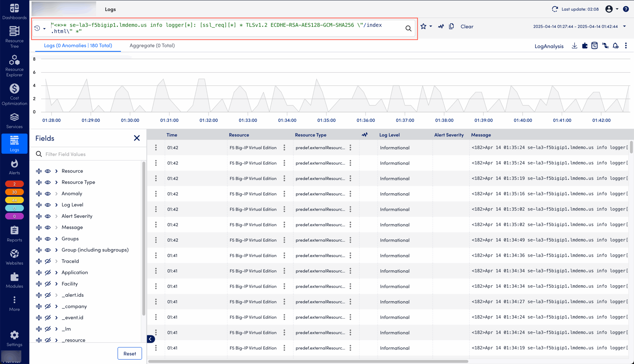634x364 pixels.
Task: Open the Dashboards section
Action: (x=14, y=11)
